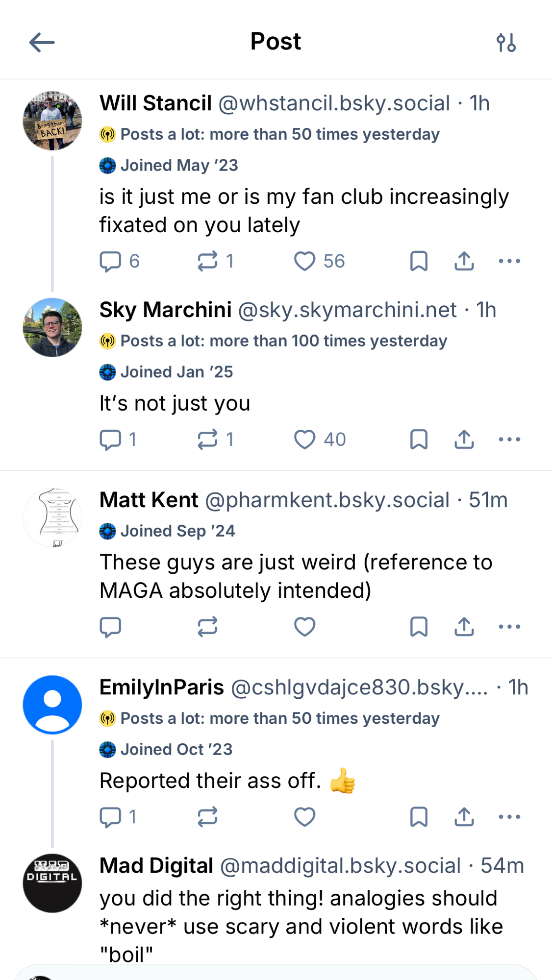Reply to EmilyInParis's post
The width and height of the screenshot is (552, 980).
coord(110,817)
